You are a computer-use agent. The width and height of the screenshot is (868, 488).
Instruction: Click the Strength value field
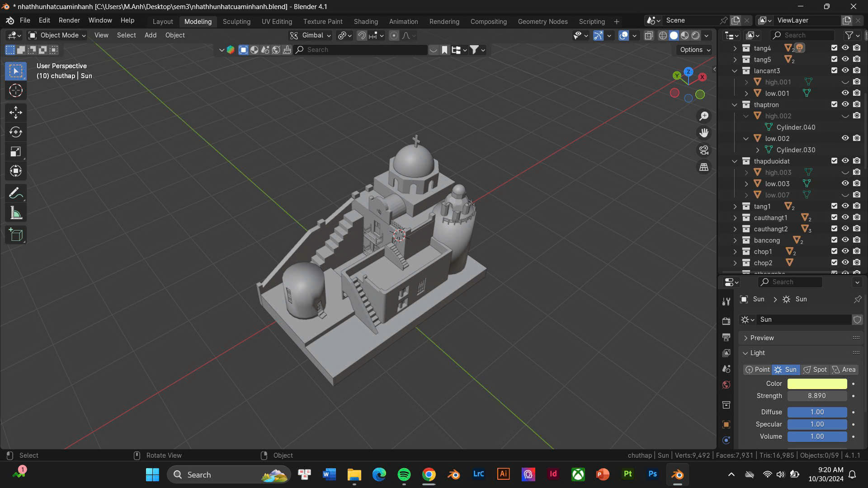pos(817,396)
